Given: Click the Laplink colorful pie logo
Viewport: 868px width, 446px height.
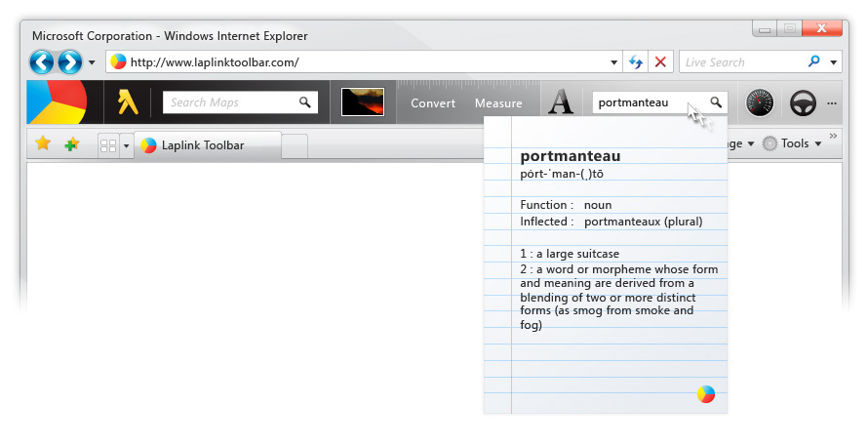Looking at the screenshot, I should pyautogui.click(x=56, y=102).
